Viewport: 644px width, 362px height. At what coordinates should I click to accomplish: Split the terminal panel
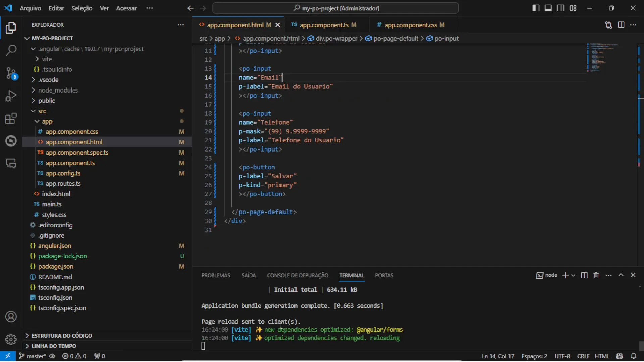point(584,275)
